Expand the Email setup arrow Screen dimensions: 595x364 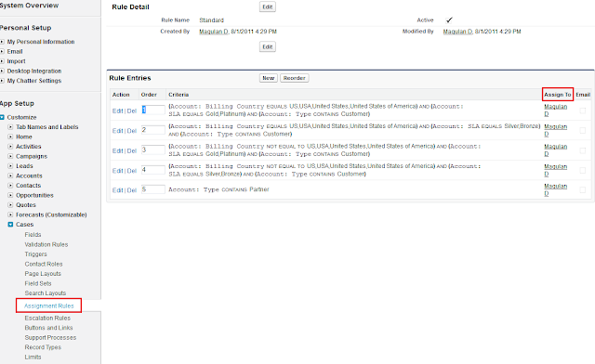2,52
